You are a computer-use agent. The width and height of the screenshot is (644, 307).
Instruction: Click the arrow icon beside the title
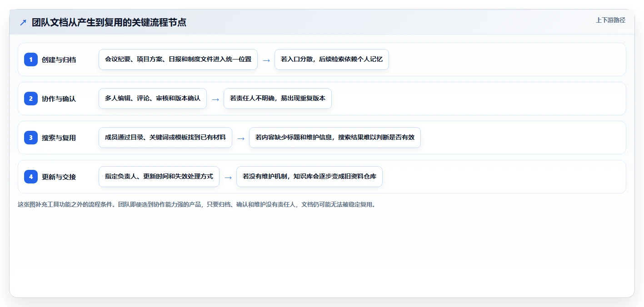tap(23, 23)
